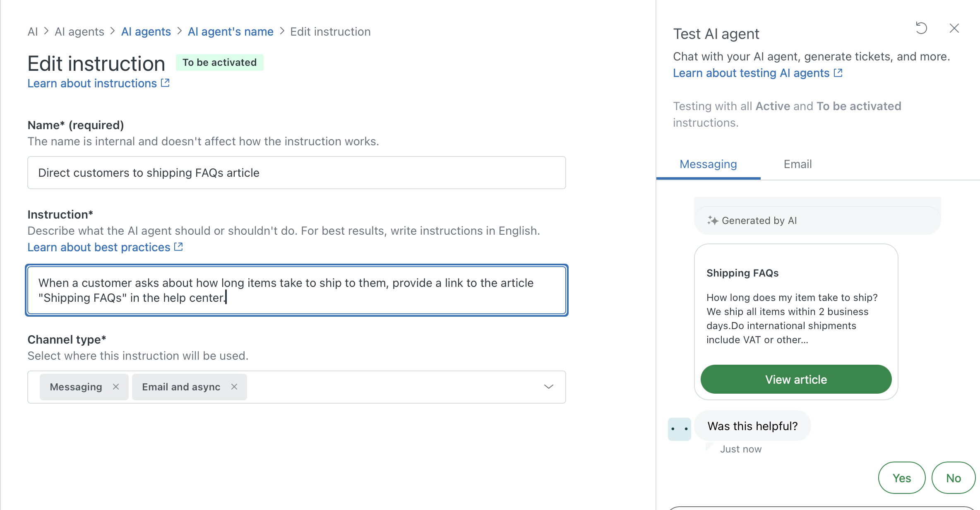The image size is (980, 510).
Task: Click the instruction Name text field
Action: [x=296, y=173]
